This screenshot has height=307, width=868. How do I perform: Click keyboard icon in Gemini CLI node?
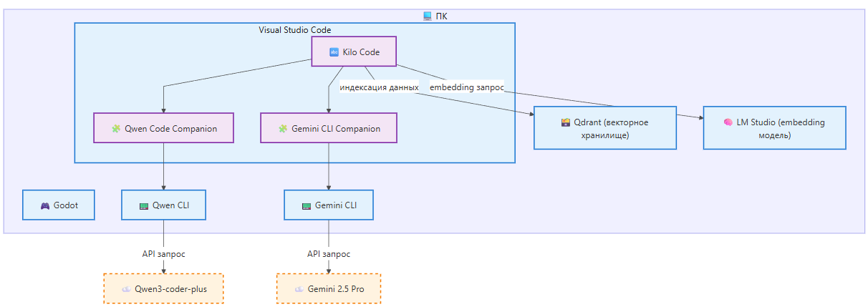click(307, 205)
